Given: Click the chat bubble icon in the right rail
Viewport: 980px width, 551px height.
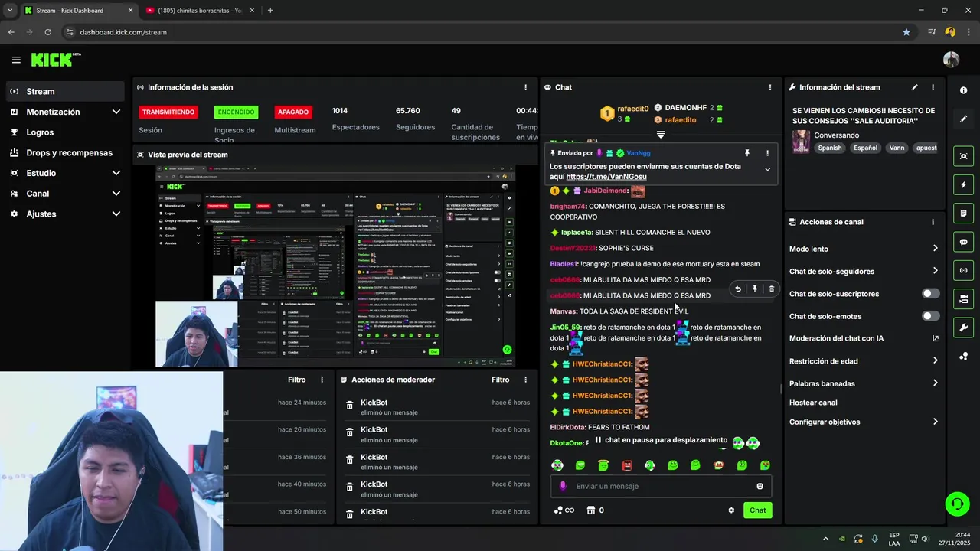Looking at the screenshot, I should pos(964,242).
